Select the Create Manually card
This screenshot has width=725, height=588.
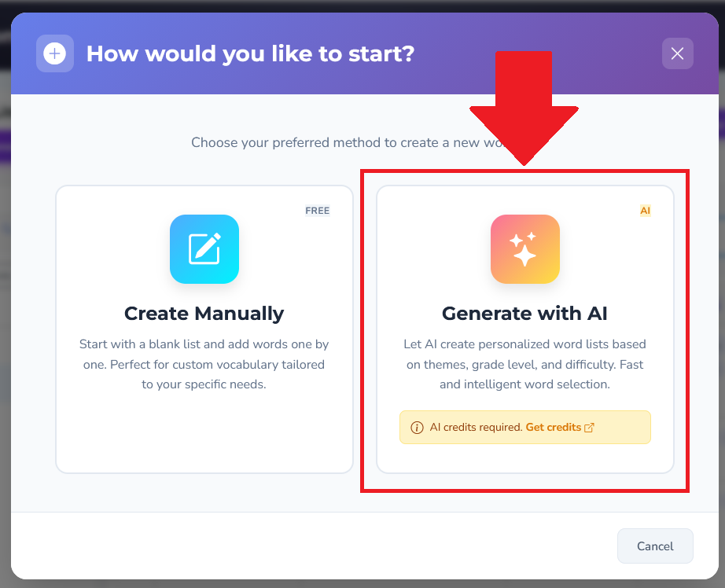coord(204,330)
